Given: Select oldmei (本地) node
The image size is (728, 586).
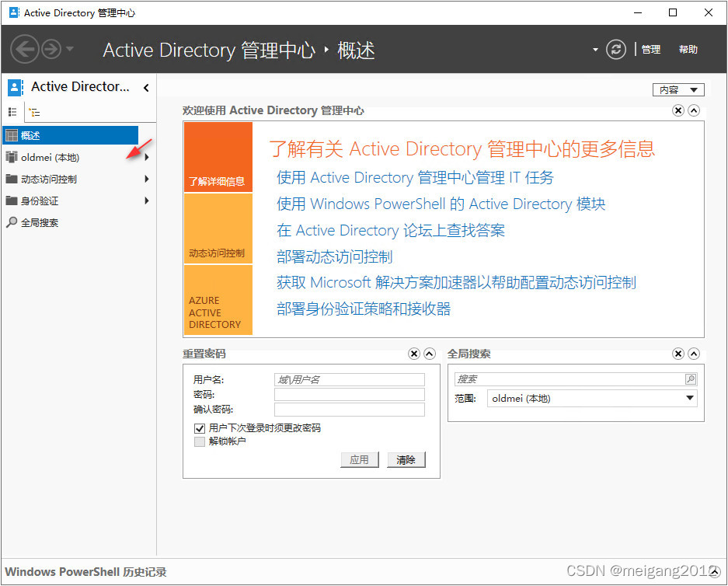Looking at the screenshot, I should 51,158.
